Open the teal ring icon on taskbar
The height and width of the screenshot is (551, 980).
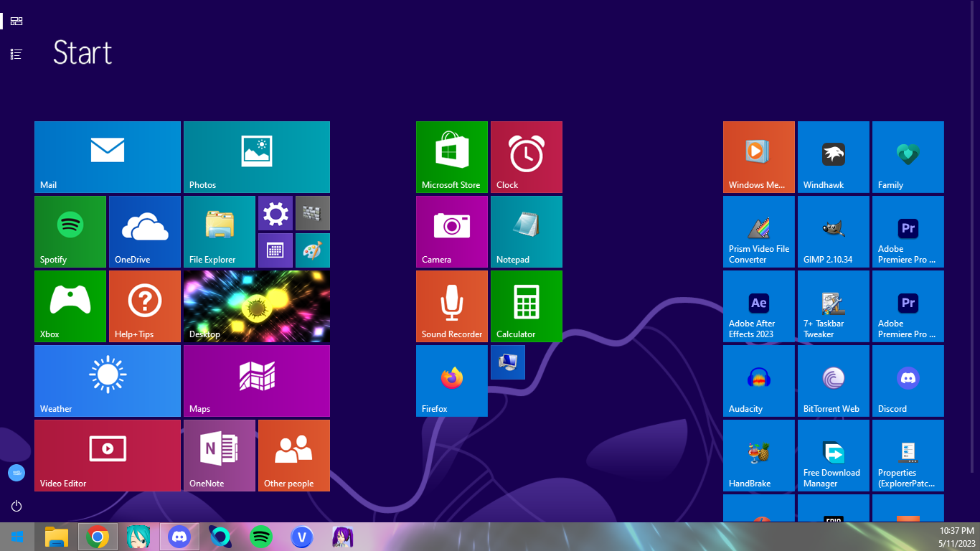[x=220, y=537]
